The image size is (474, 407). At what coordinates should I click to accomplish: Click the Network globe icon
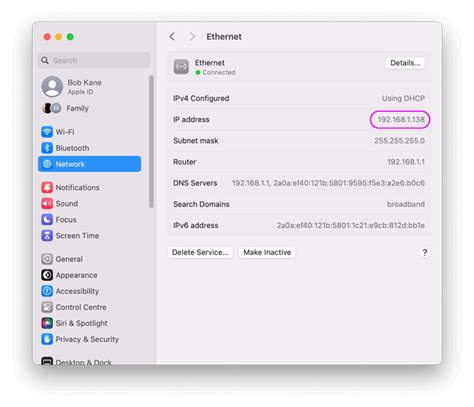(x=47, y=164)
